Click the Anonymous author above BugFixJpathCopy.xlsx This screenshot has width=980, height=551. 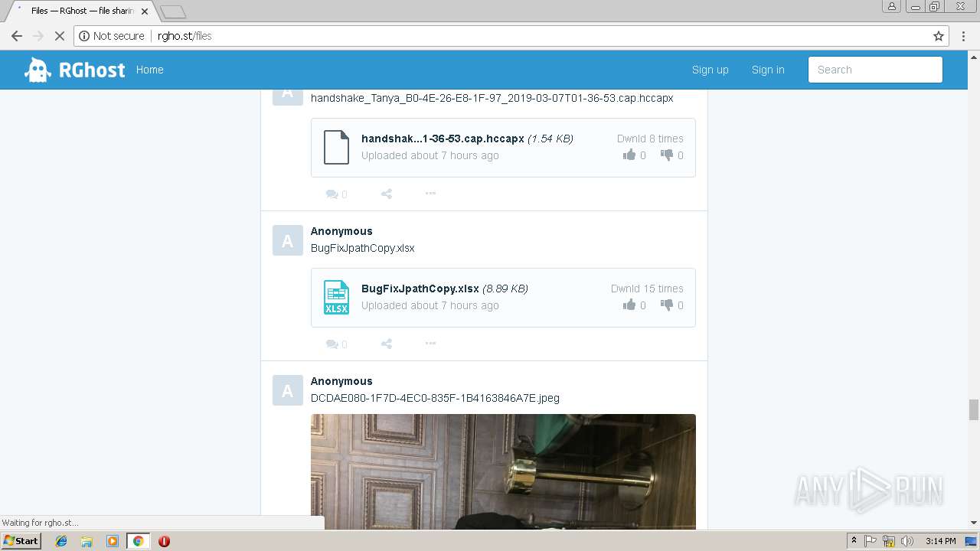click(341, 231)
